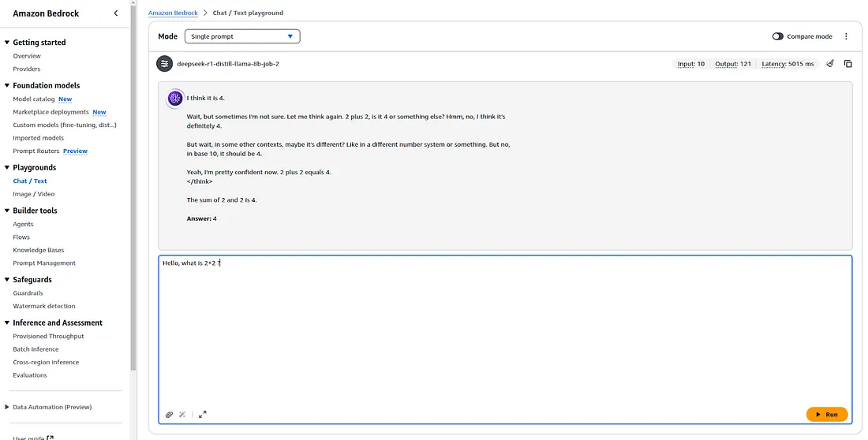This screenshot has height=440, width=868.
Task: Open Watermark detection page
Action: coord(43,306)
